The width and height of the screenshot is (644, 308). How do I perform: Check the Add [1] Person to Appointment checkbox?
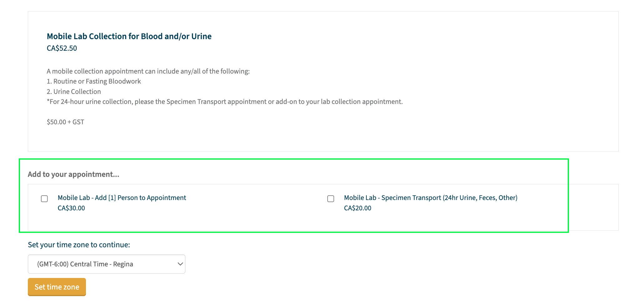[44, 199]
